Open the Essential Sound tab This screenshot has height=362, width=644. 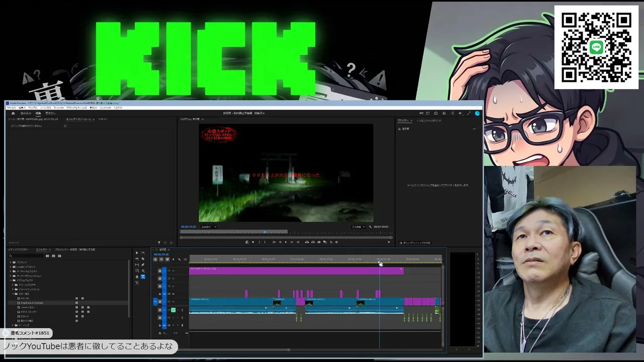[x=429, y=121]
